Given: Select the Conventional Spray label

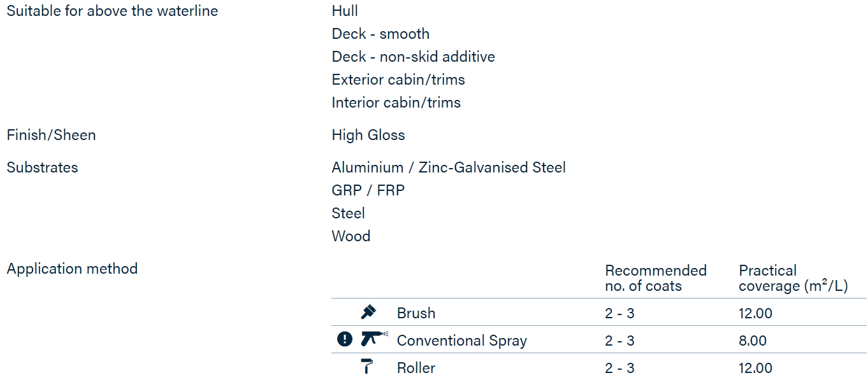Looking at the screenshot, I should click(462, 341).
